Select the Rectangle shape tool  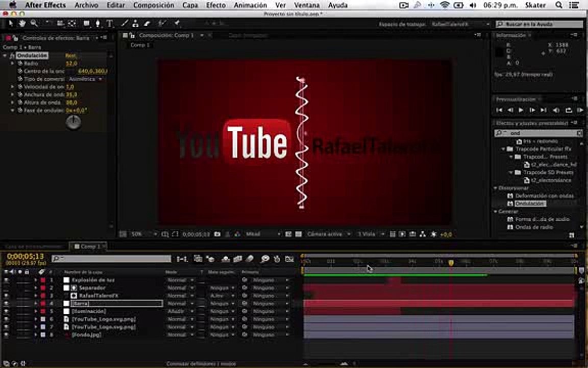[x=87, y=24]
